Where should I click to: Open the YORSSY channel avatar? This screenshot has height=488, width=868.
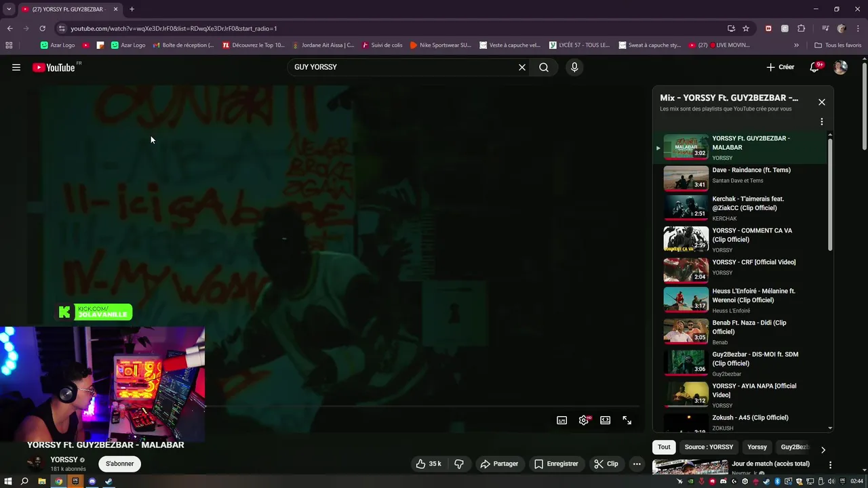tap(35, 464)
